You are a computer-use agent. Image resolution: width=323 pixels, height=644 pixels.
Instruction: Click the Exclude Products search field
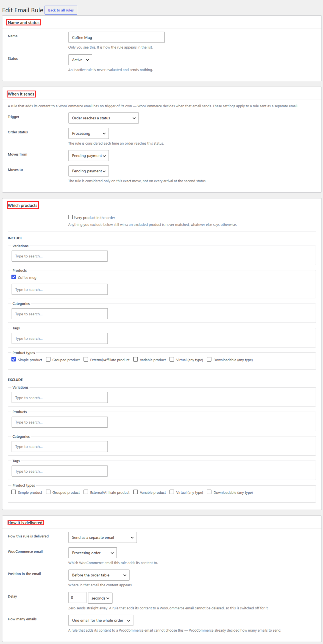click(60, 422)
